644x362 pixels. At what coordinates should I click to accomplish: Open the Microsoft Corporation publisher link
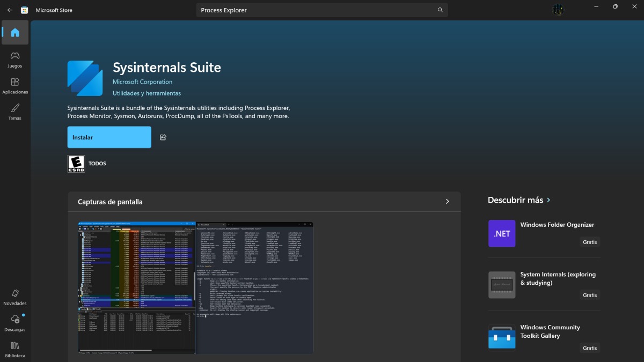coord(142,82)
